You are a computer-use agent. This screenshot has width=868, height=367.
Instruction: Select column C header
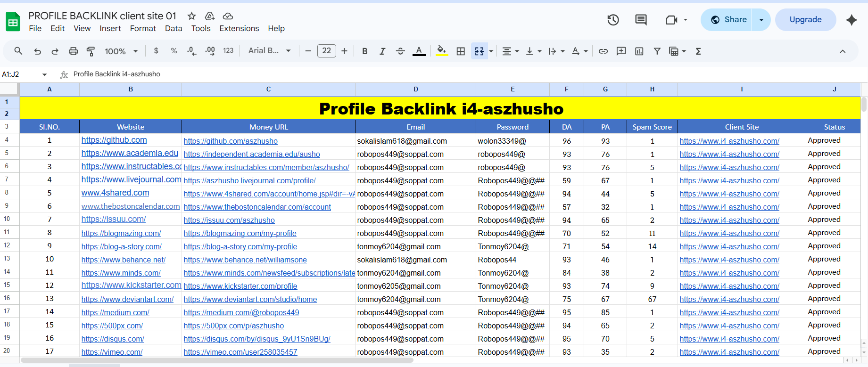tap(268, 89)
